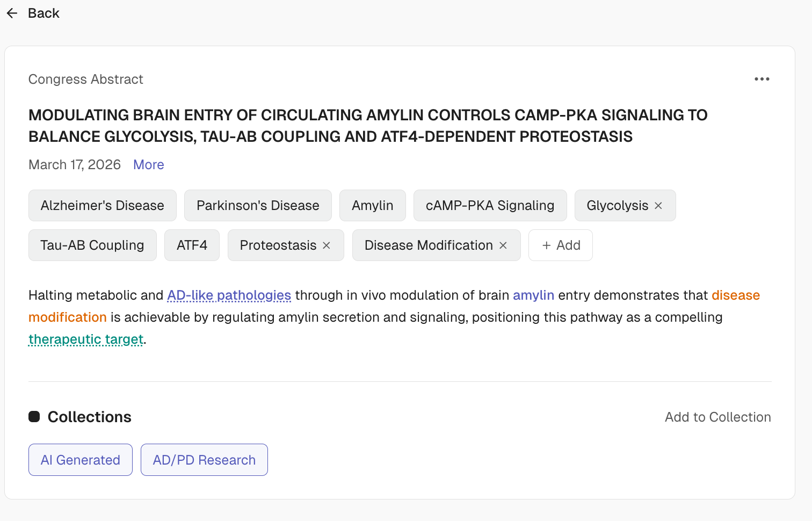Screen dimensions: 812x521
Task: Open the three-dot options menu
Action: [762, 79]
